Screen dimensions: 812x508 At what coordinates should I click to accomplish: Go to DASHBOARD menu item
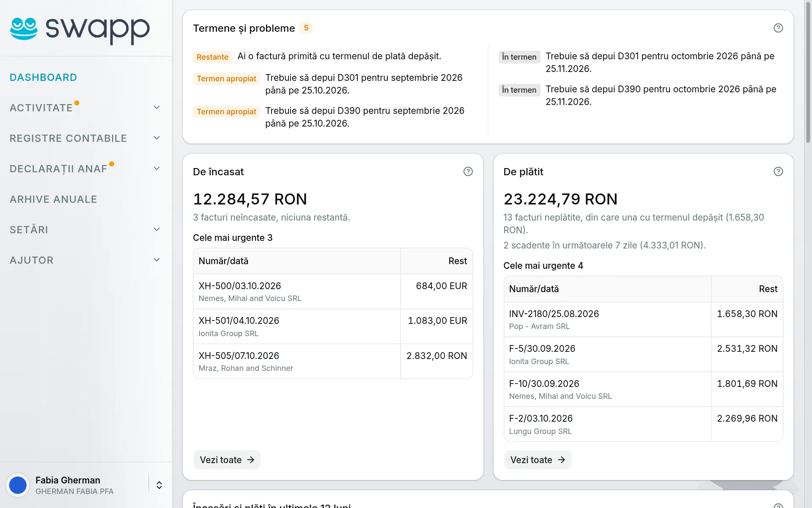tap(43, 77)
